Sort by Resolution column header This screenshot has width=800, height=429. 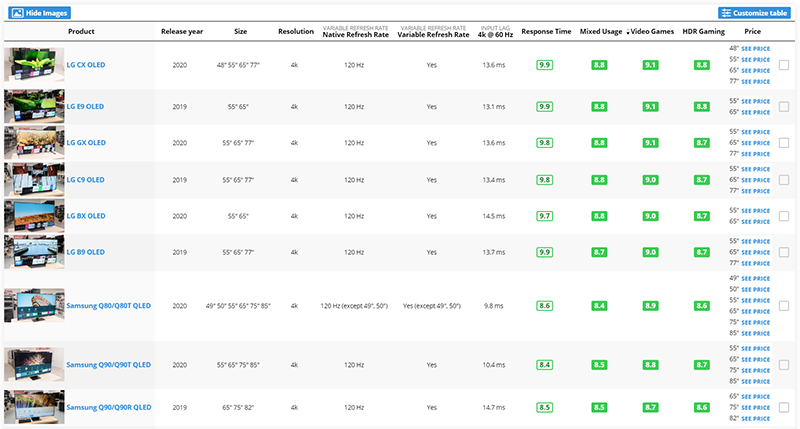point(296,31)
